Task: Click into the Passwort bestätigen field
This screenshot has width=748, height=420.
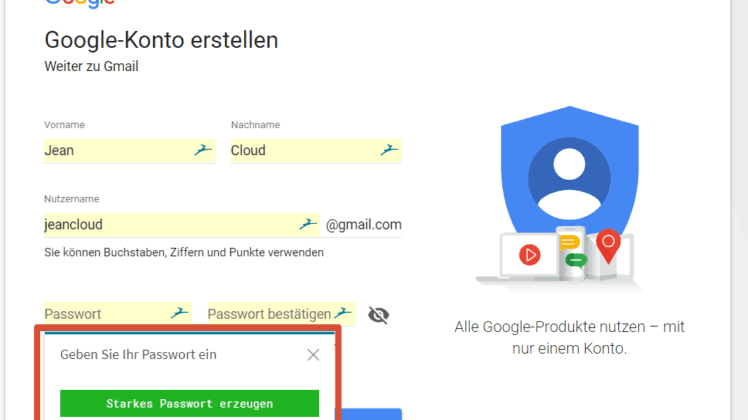Action: [x=281, y=314]
